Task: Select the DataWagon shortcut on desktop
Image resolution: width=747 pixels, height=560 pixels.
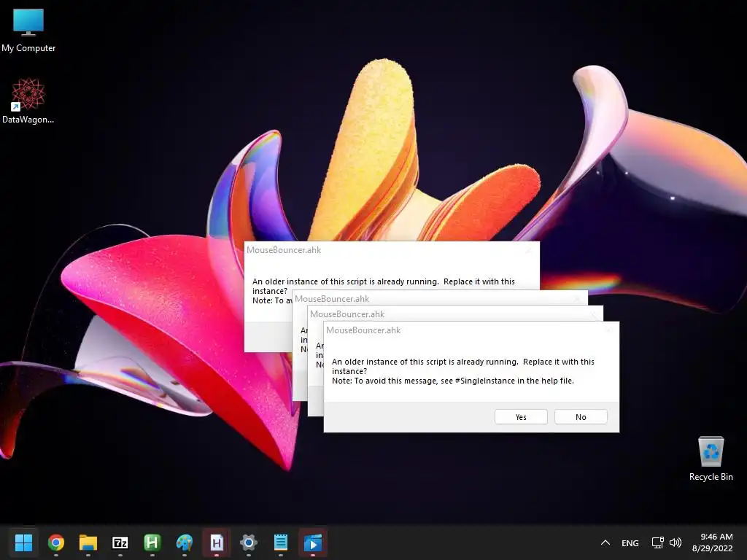Action: [28, 101]
